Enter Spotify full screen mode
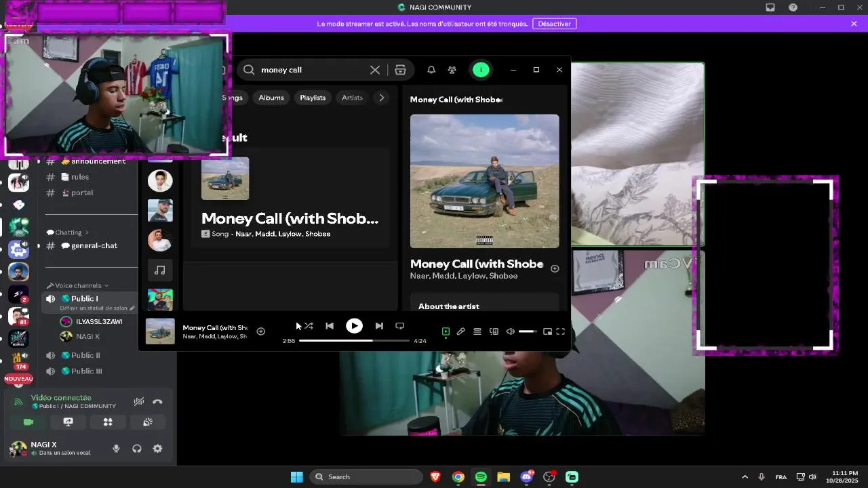868x488 pixels. 561,331
